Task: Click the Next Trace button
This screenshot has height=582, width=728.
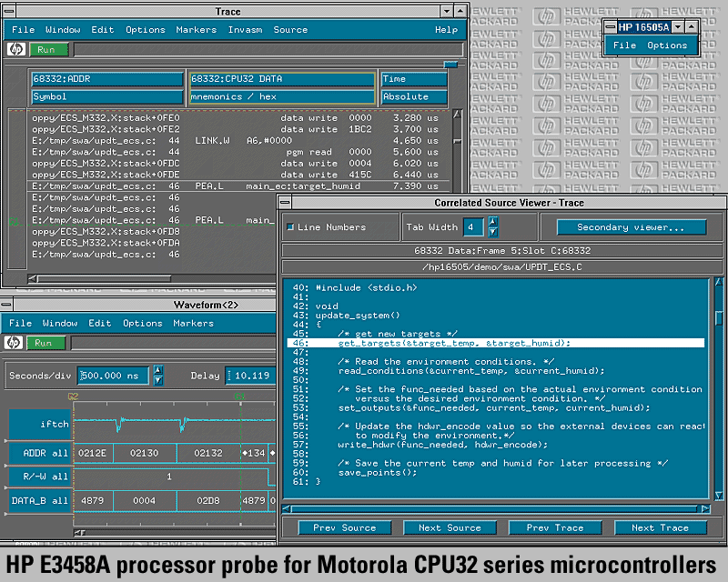Action: [x=661, y=527]
